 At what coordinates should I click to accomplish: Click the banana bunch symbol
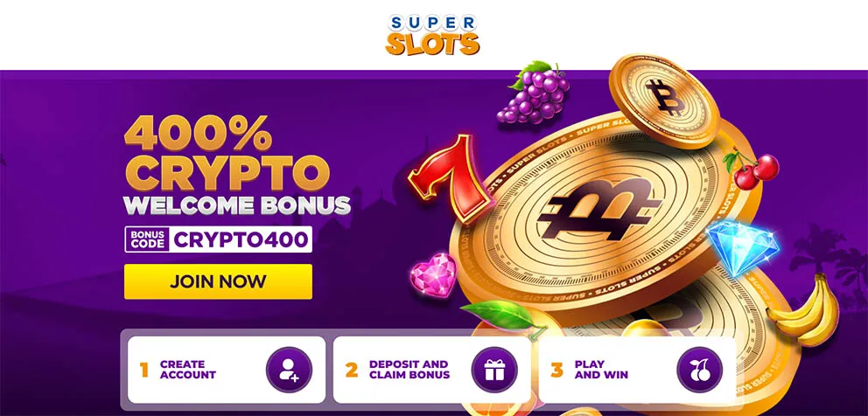(x=804, y=311)
